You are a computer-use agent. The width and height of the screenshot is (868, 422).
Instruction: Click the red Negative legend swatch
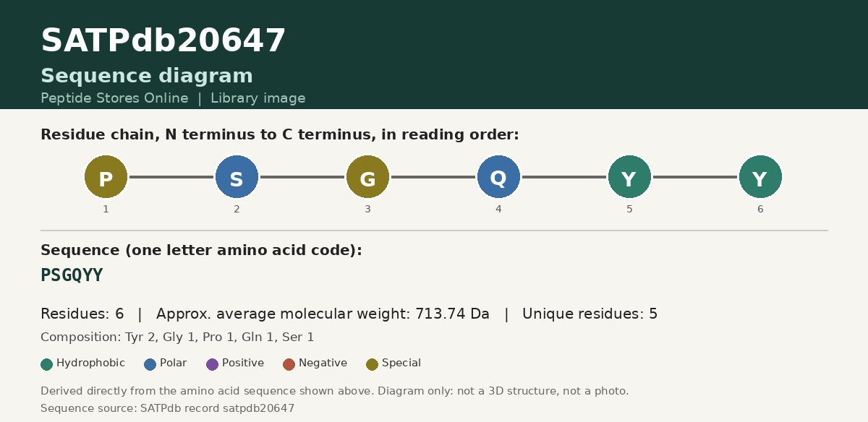coord(289,364)
